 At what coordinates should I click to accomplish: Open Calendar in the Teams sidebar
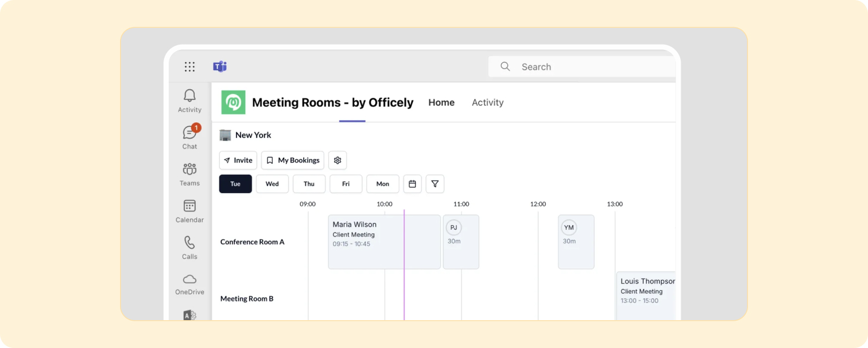coord(190,211)
